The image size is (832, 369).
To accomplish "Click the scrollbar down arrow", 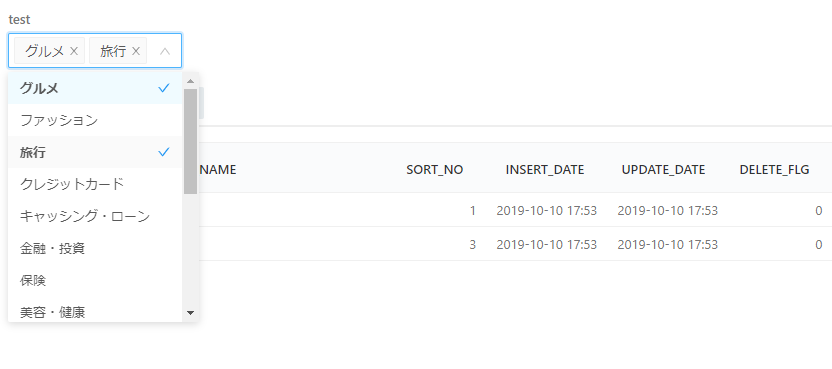I will (x=190, y=313).
